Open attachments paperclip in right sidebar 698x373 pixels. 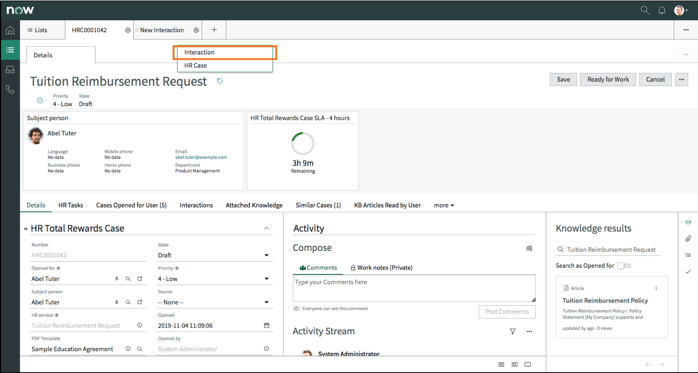(x=688, y=239)
